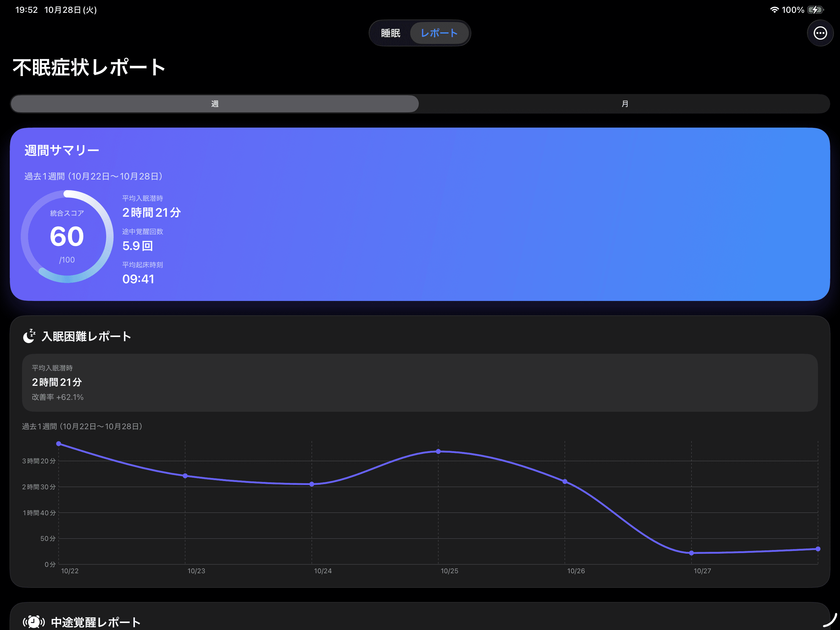Tap the 10/27 lowest data point

pyautogui.click(x=691, y=553)
